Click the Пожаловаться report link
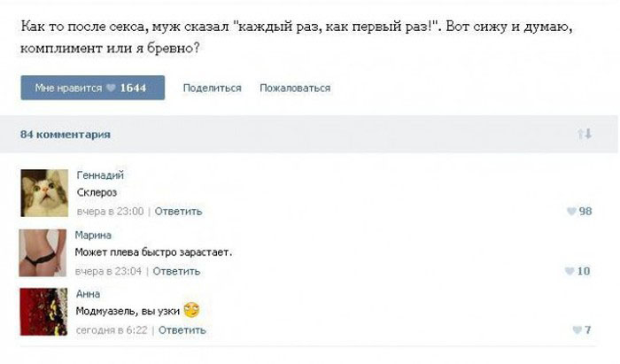The image size is (620, 364). click(295, 88)
